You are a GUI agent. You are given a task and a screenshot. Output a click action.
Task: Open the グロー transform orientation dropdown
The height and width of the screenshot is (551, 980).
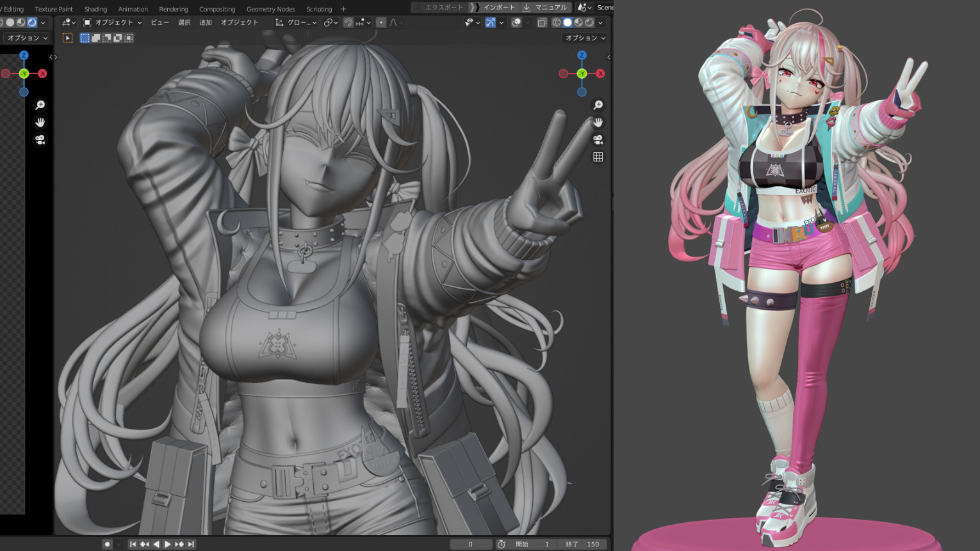pyautogui.click(x=296, y=22)
